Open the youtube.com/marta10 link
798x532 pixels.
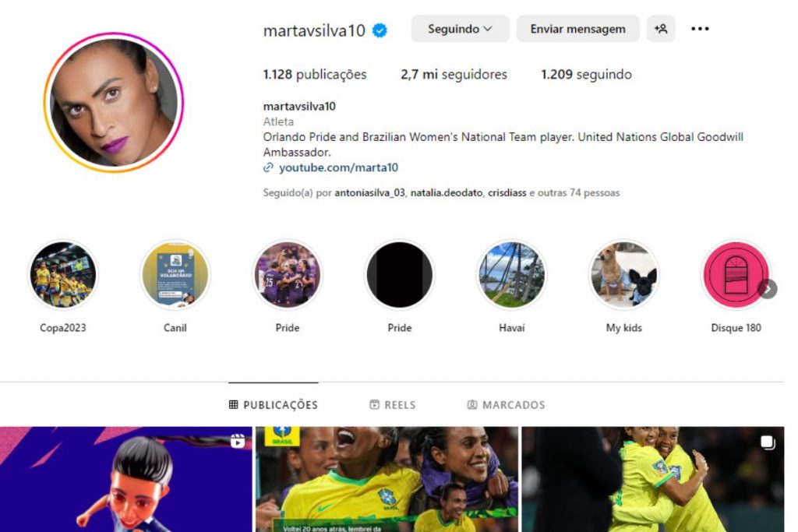[x=338, y=167]
